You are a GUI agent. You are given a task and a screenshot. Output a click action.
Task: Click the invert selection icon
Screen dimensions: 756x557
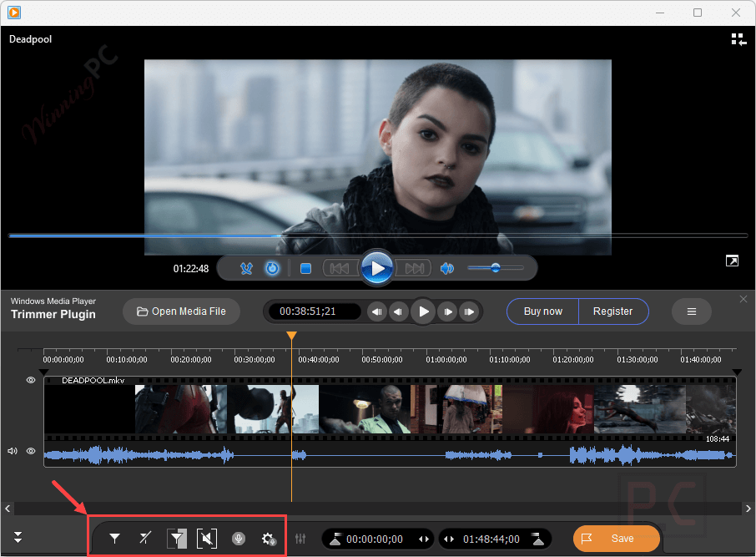click(x=177, y=539)
